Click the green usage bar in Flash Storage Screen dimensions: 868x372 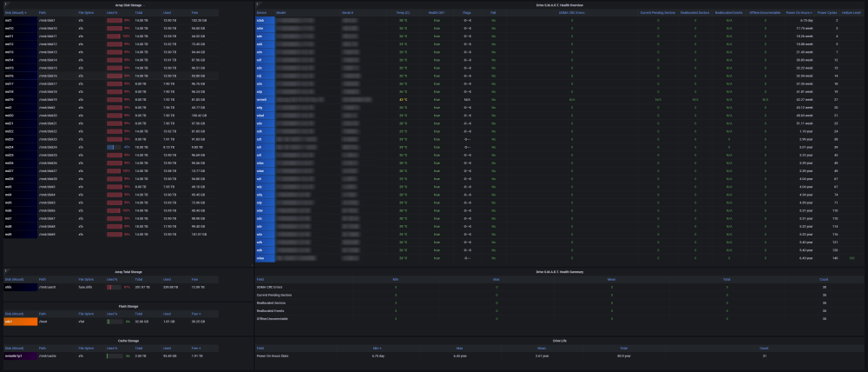[x=115, y=322]
